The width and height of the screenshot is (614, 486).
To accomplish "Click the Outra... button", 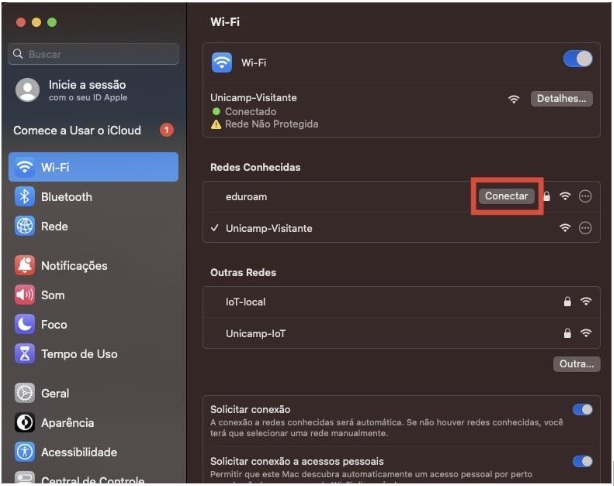I will (x=576, y=364).
